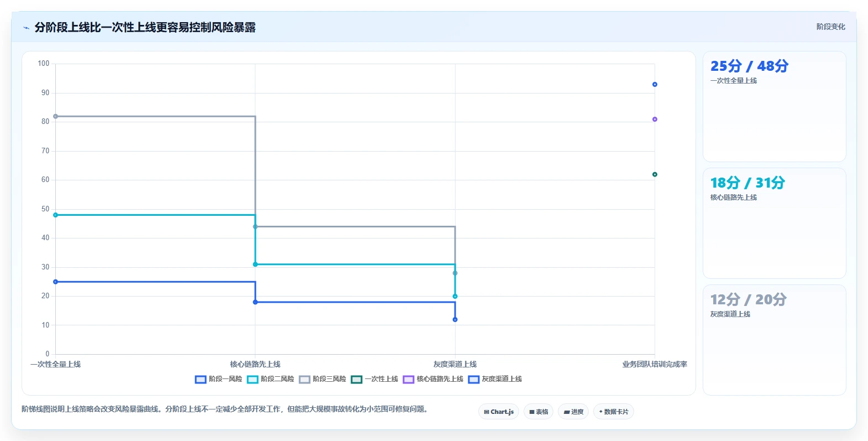Click the gray data point at 44
This screenshot has height=441, width=868.
(x=255, y=226)
